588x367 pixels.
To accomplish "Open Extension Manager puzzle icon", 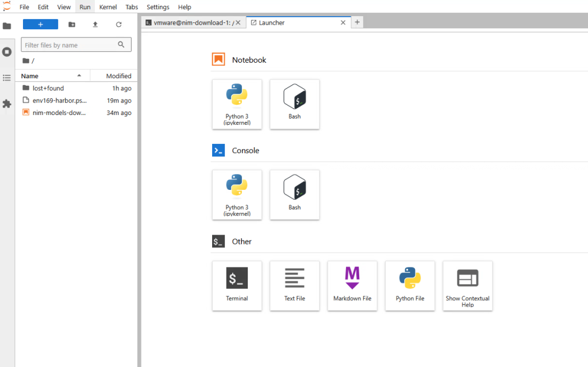I will point(7,104).
